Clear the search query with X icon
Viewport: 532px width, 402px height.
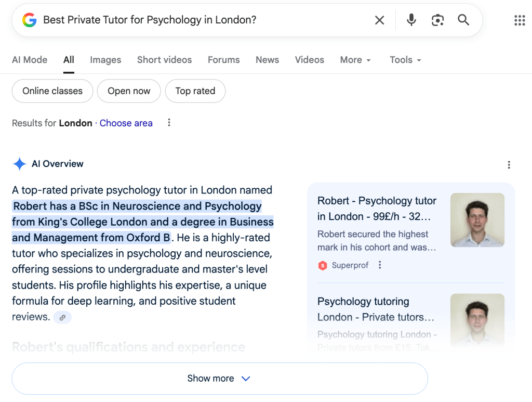380,20
